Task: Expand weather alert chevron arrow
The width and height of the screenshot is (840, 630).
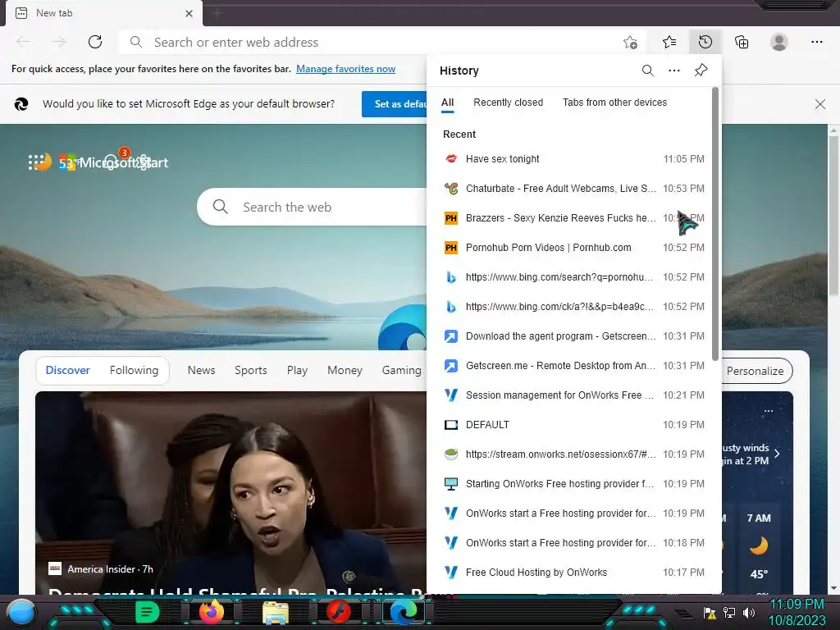Action: (777, 454)
